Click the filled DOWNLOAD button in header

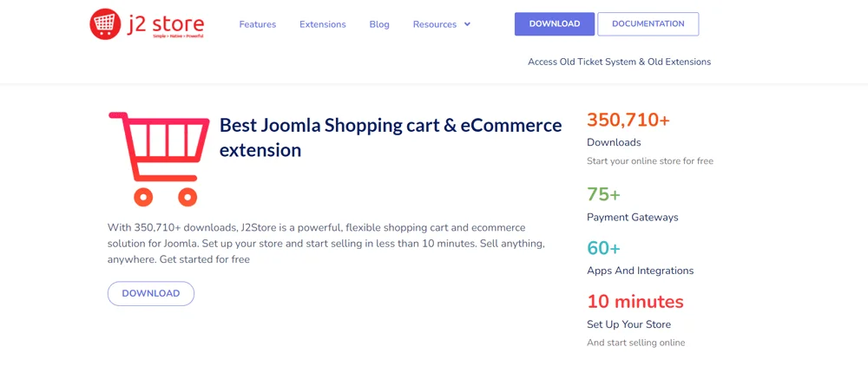[555, 23]
